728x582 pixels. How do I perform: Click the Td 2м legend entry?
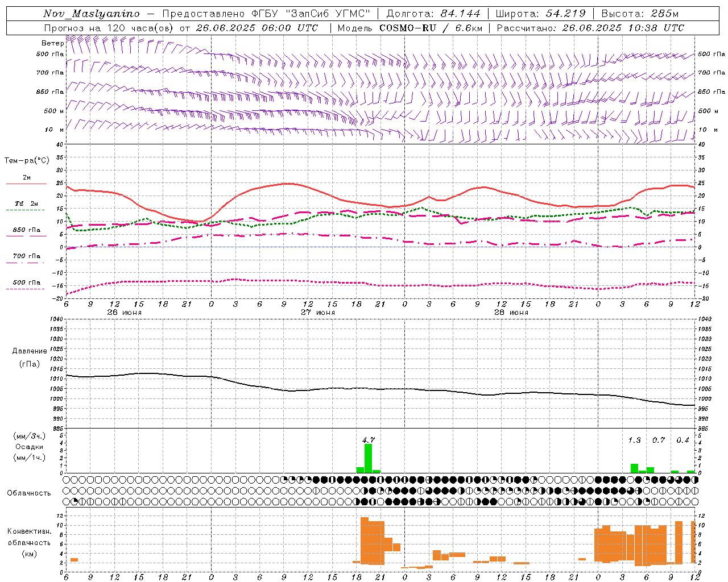[27, 203]
